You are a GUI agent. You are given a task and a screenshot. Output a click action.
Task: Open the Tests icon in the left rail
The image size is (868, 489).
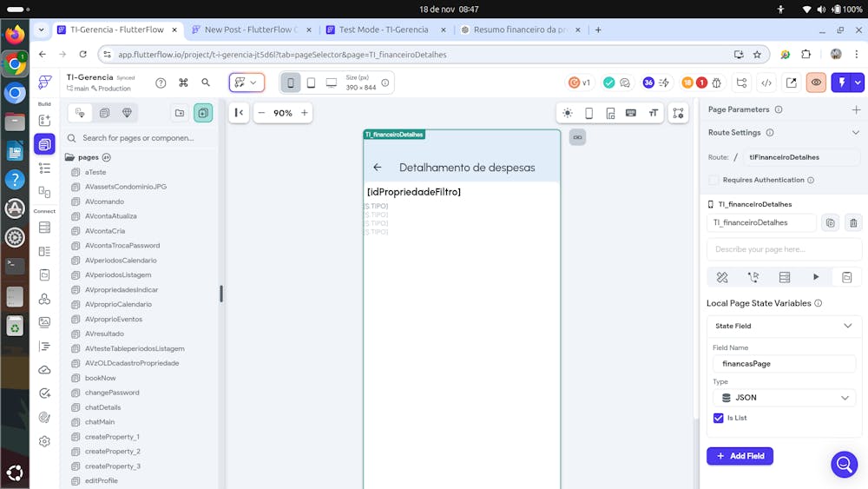[44, 393]
